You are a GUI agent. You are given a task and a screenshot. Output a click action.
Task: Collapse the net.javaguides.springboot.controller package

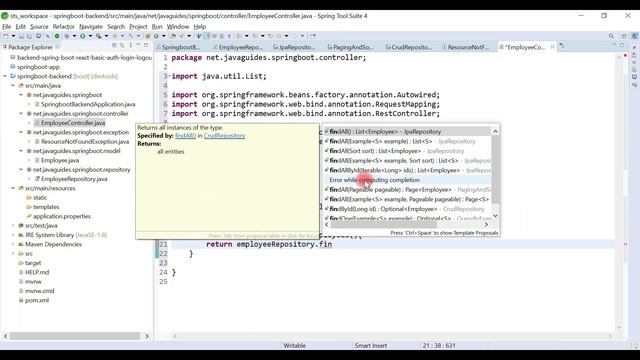(21, 113)
